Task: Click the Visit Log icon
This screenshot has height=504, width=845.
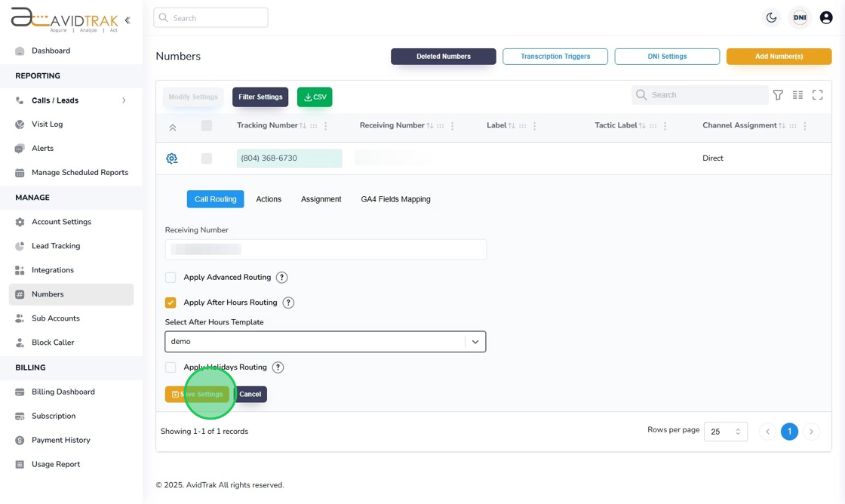Action: (x=20, y=124)
